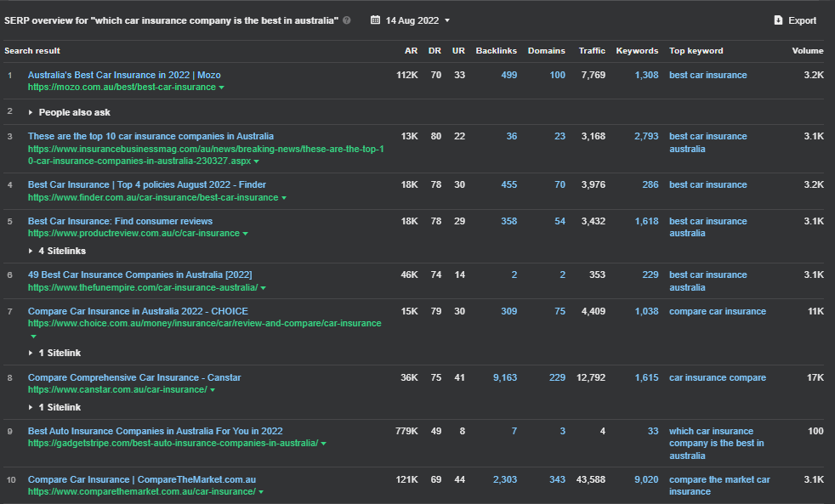The width and height of the screenshot is (835, 504).
Task: Open the top 10 car insurance companies result title
Action: click(151, 136)
